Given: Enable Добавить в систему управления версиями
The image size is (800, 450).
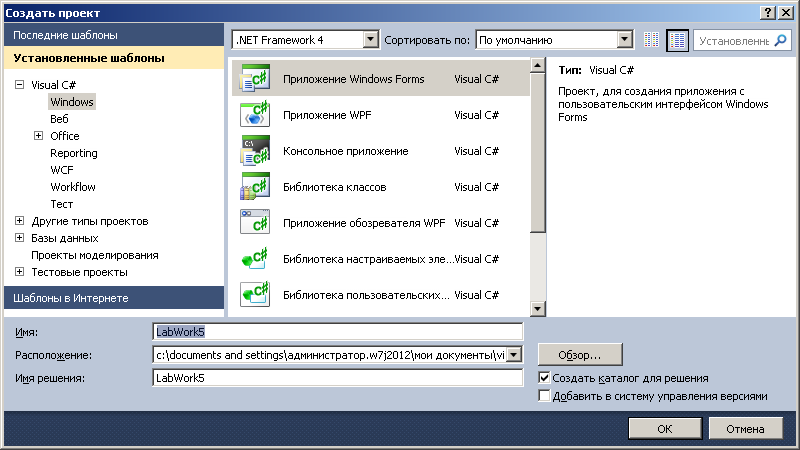Looking at the screenshot, I should tap(544, 395).
